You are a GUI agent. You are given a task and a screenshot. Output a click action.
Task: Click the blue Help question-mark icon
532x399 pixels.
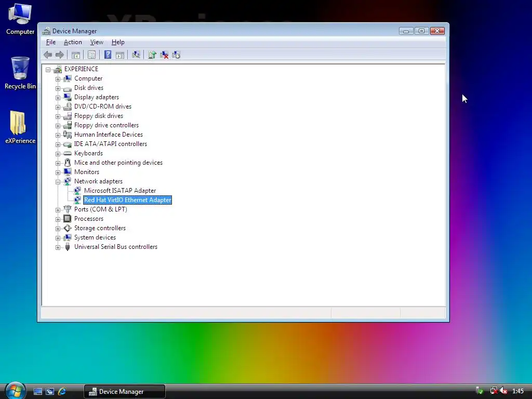coord(108,55)
